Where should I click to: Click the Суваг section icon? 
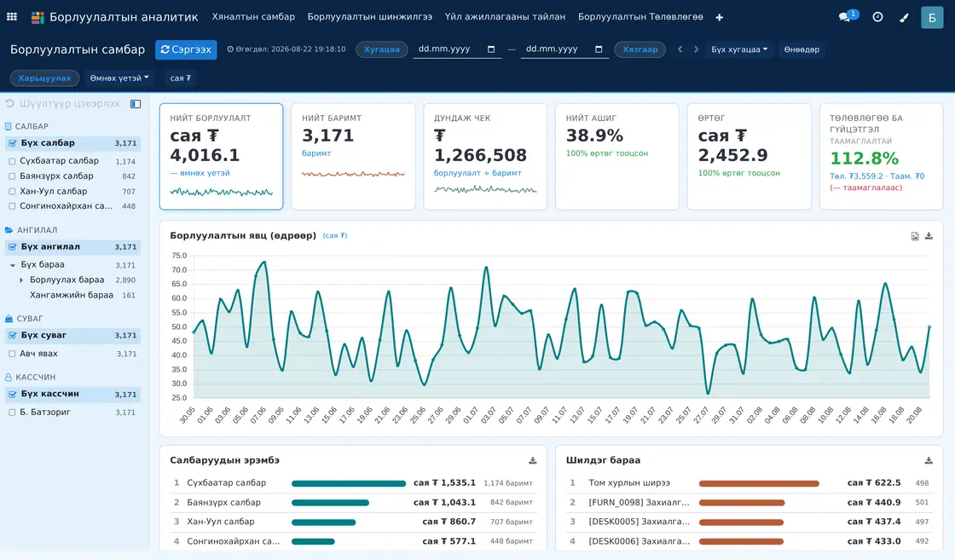point(9,318)
